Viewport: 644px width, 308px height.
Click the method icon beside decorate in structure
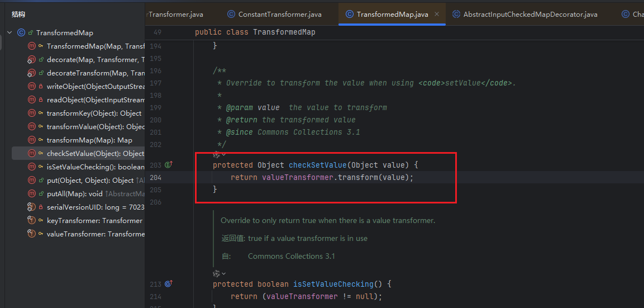coord(32,60)
